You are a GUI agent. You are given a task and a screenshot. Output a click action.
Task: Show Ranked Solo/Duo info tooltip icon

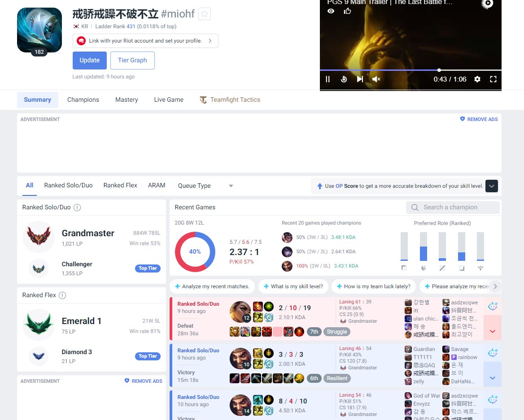point(77,208)
